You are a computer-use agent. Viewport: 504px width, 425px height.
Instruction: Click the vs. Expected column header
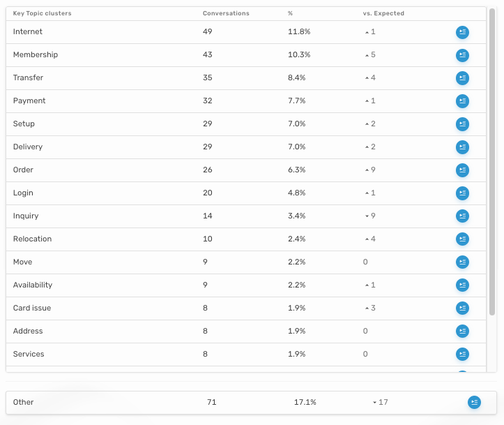(x=383, y=14)
